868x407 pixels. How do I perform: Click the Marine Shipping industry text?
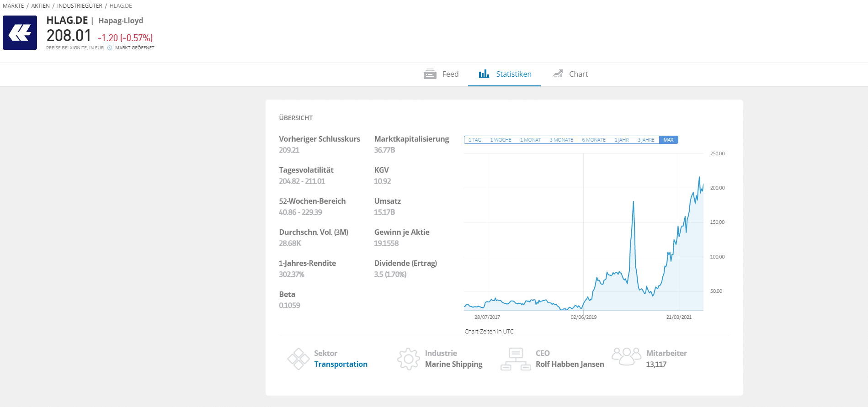pyautogui.click(x=453, y=364)
